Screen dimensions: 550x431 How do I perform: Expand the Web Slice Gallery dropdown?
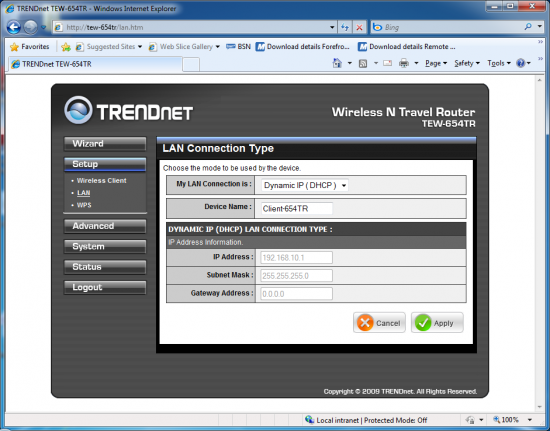click(217, 47)
